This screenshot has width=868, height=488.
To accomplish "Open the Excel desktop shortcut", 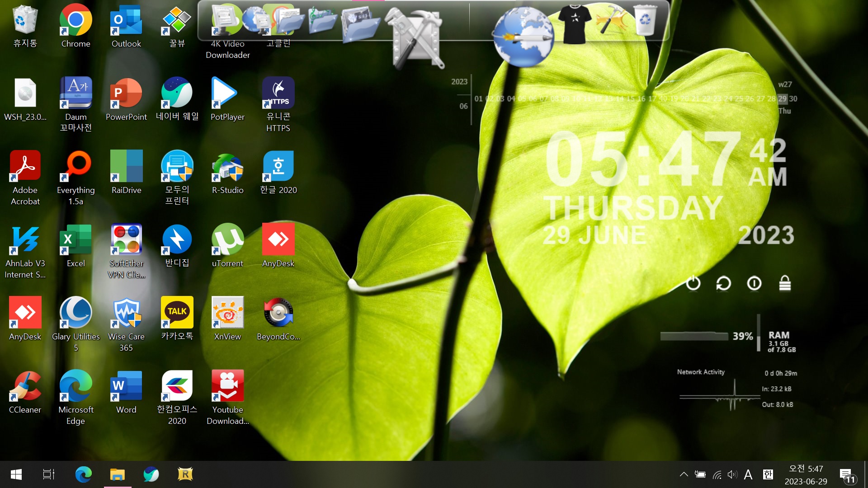I will click(75, 246).
